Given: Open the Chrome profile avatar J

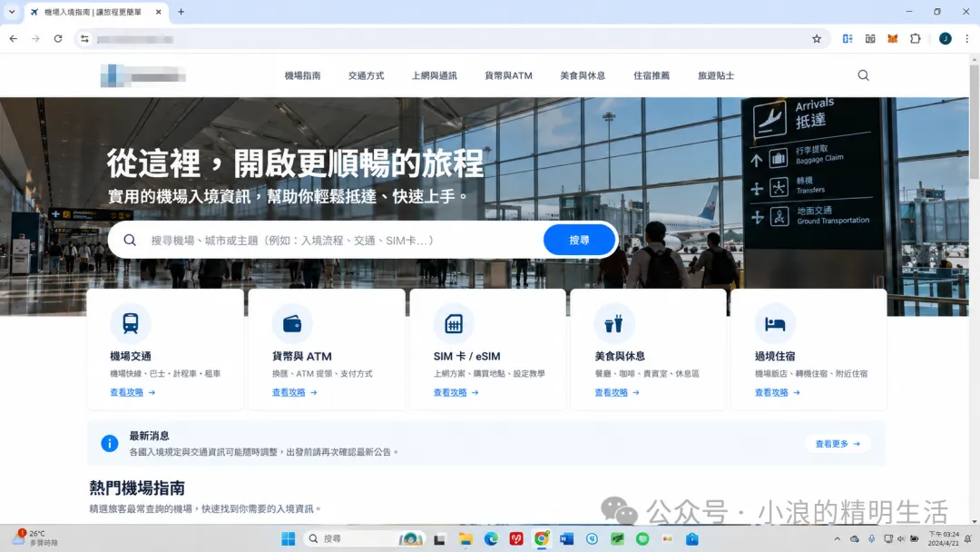Looking at the screenshot, I should [945, 39].
